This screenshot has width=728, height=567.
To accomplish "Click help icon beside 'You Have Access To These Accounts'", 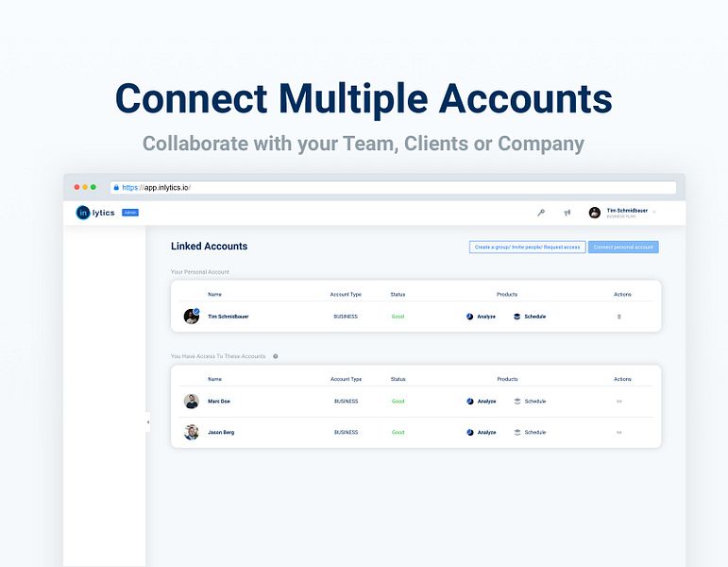I will coord(276,356).
